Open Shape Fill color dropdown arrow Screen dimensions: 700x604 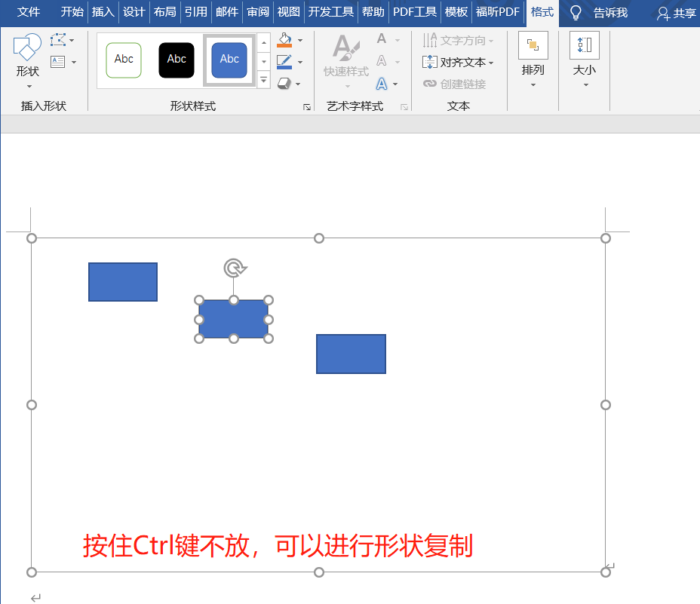click(x=300, y=40)
